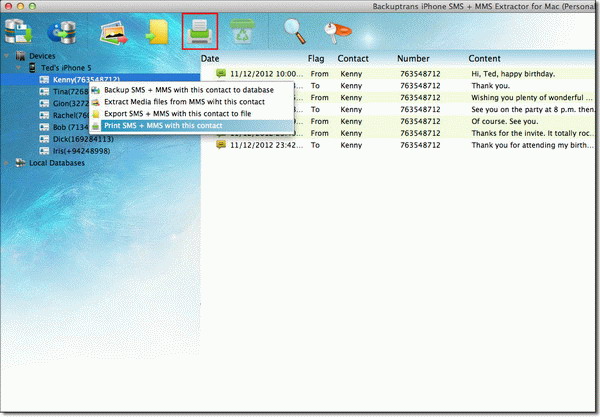Select the Dick(169284113) contact
The width and height of the screenshot is (600, 417).
[x=83, y=139]
